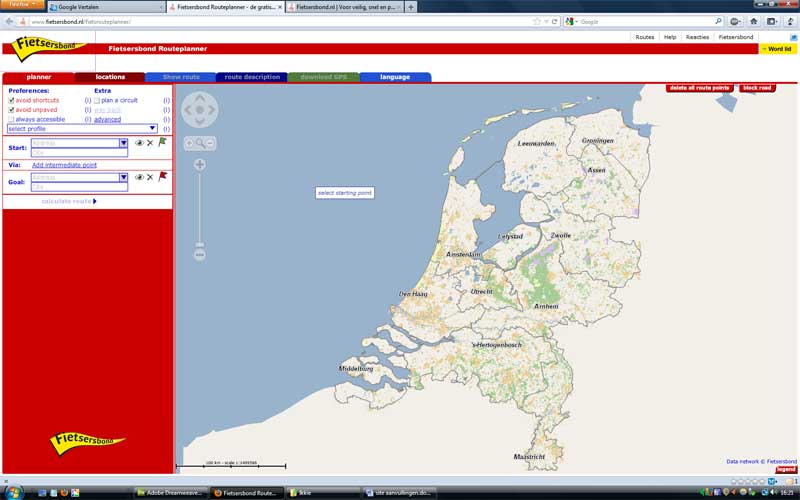
Task: Click delete all route points button
Action: [x=699, y=88]
